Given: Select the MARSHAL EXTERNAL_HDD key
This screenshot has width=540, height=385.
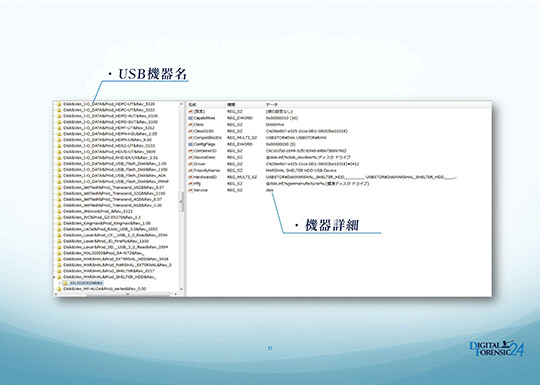Looking at the screenshot, I should point(116,259).
